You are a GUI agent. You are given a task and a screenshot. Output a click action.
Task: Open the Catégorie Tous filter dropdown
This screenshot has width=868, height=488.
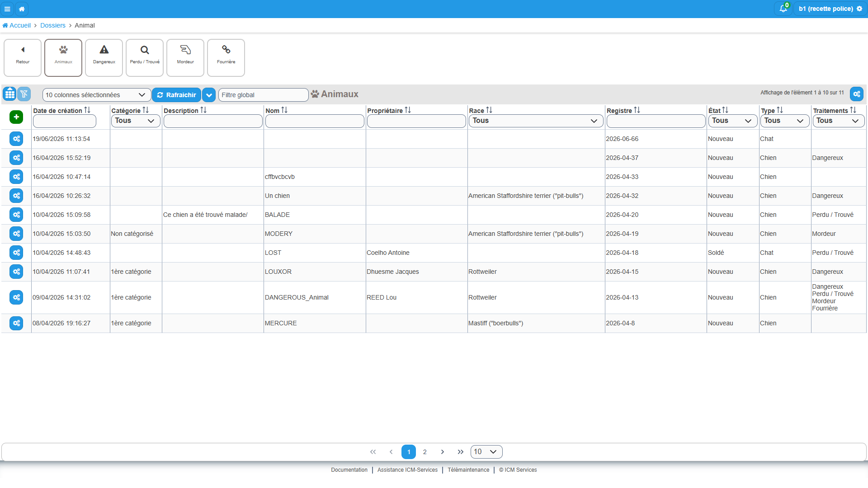pyautogui.click(x=136, y=121)
